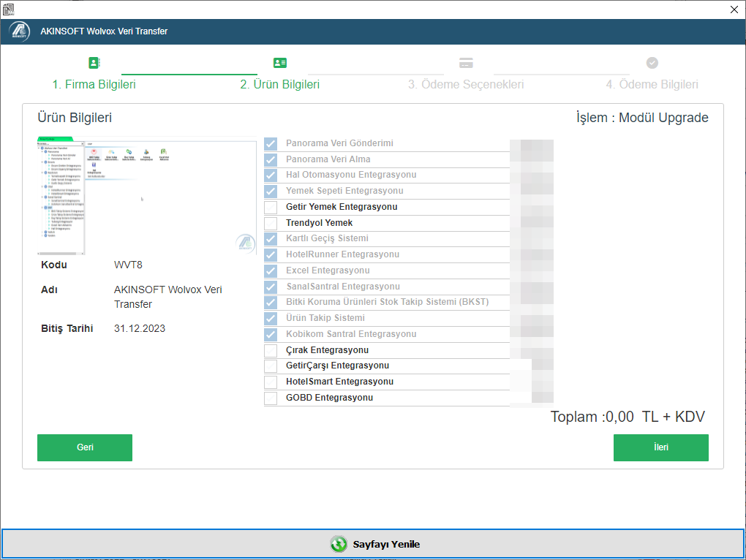The image size is (746, 560).
Task: Click product name 'AKINSOFT Wolvox Veri Transfer' value
Action: [x=168, y=297]
